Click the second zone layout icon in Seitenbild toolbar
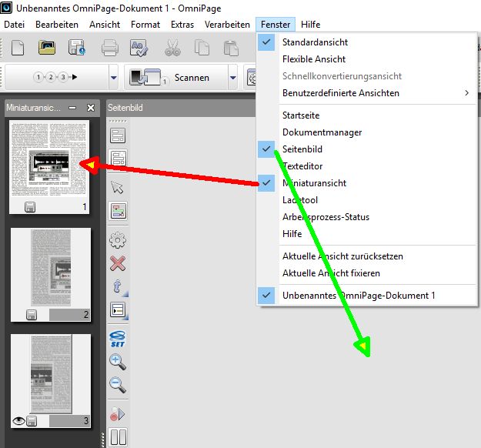Viewport: 481px width, 448px height. click(118, 159)
